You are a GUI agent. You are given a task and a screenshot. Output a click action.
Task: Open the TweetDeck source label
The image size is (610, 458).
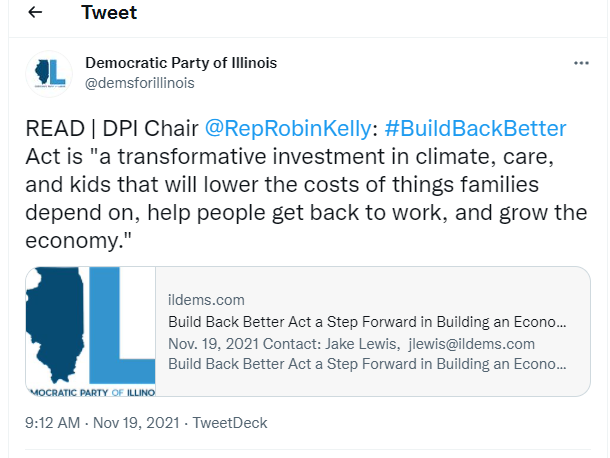point(230,423)
